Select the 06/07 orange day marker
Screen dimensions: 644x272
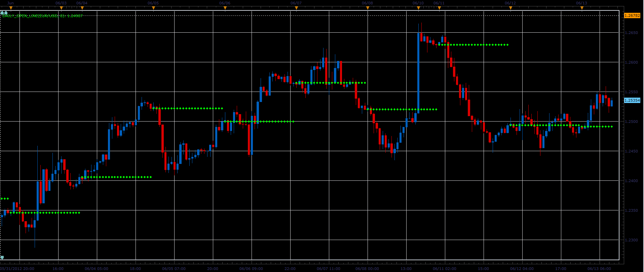(296, 8)
